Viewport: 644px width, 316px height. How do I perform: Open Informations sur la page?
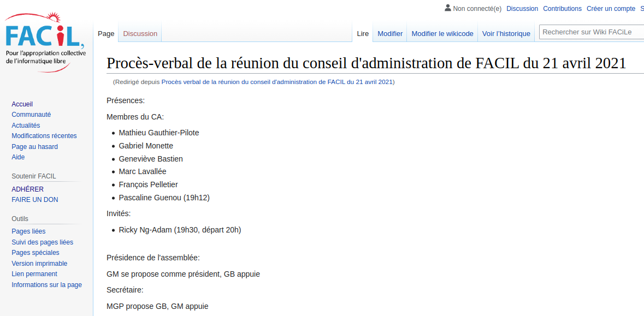(x=47, y=285)
